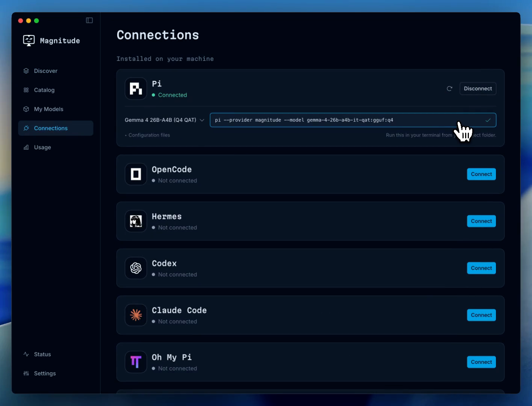Open the Gemma 4 model dropdown
532x406 pixels.
click(165, 120)
